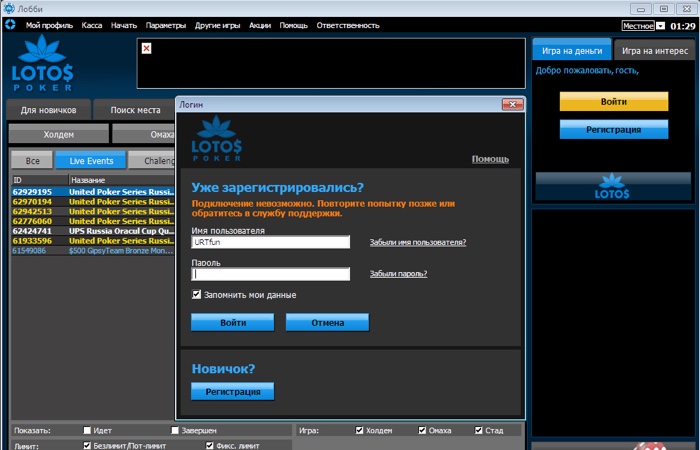
Task: Click Регистрация button in right panel
Action: 614,129
